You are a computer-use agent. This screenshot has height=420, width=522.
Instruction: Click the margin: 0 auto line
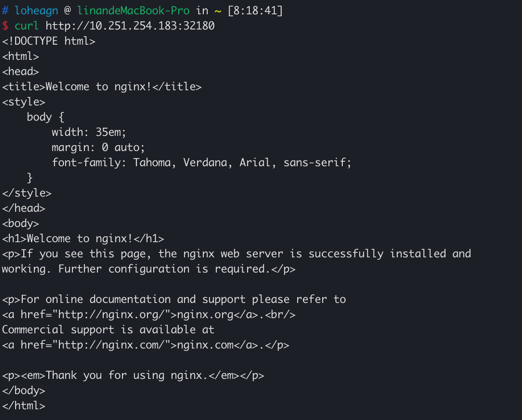[x=98, y=147]
